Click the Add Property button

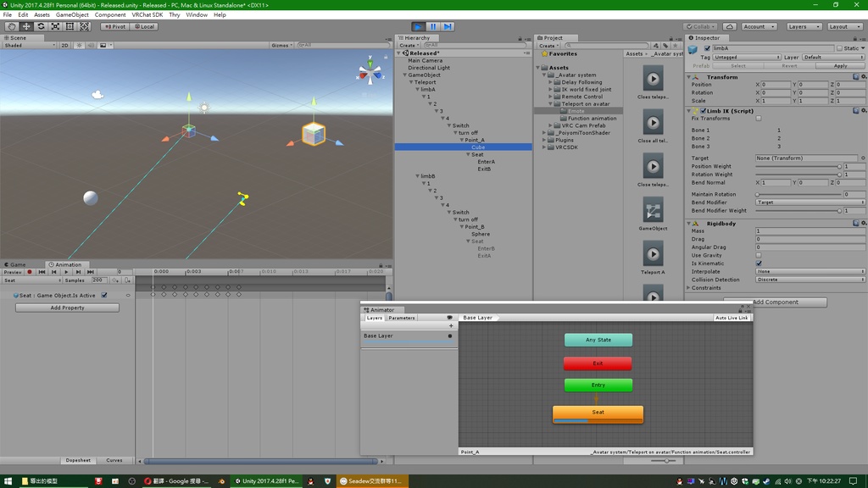[67, 308]
